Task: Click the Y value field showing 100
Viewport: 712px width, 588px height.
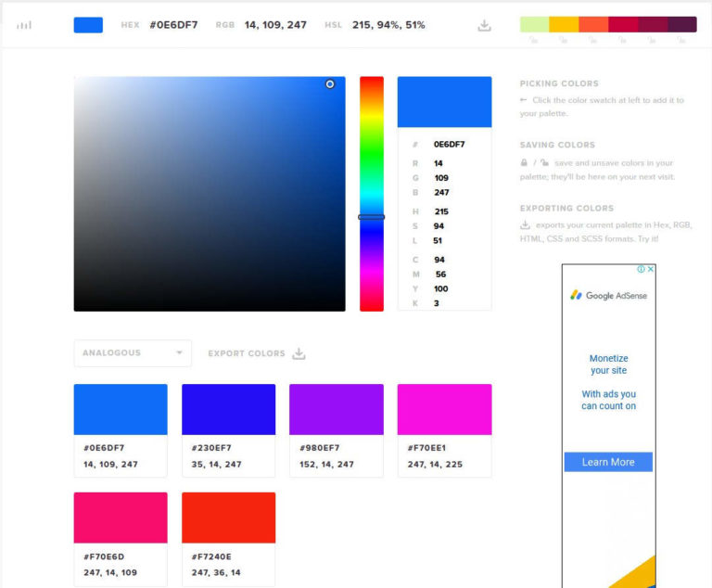Action: click(x=441, y=288)
